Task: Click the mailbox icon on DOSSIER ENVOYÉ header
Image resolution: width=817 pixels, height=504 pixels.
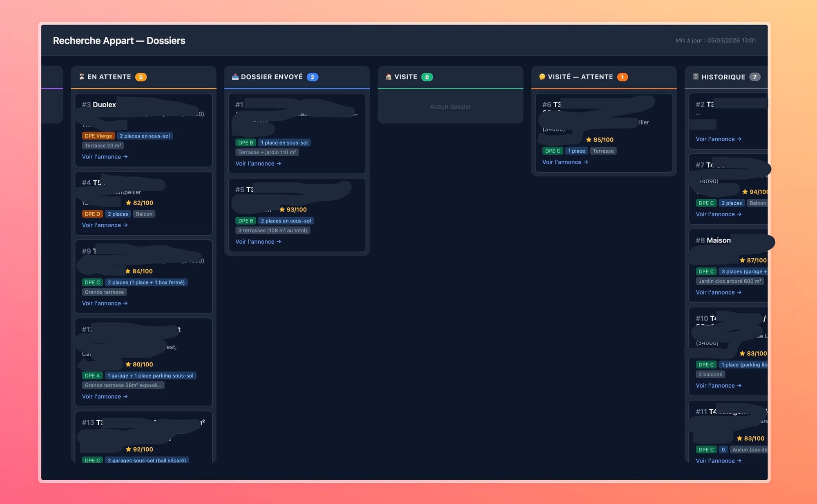Action: (236, 77)
